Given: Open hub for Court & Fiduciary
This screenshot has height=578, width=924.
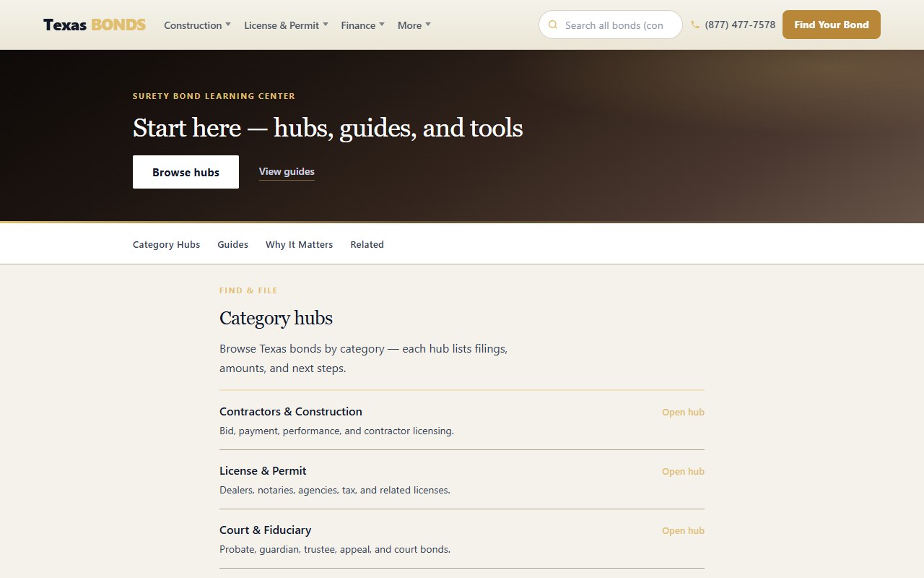Looking at the screenshot, I should 683,531.
